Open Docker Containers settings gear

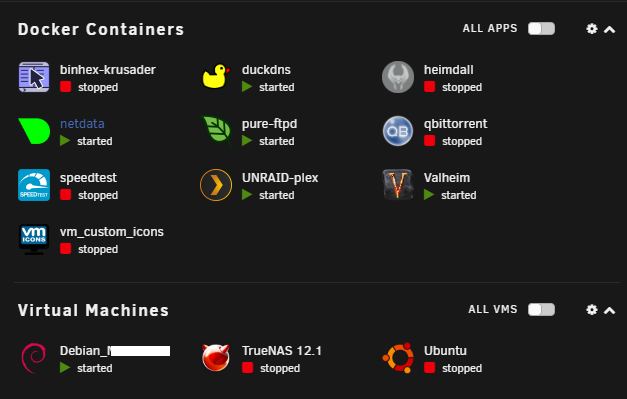click(x=592, y=29)
